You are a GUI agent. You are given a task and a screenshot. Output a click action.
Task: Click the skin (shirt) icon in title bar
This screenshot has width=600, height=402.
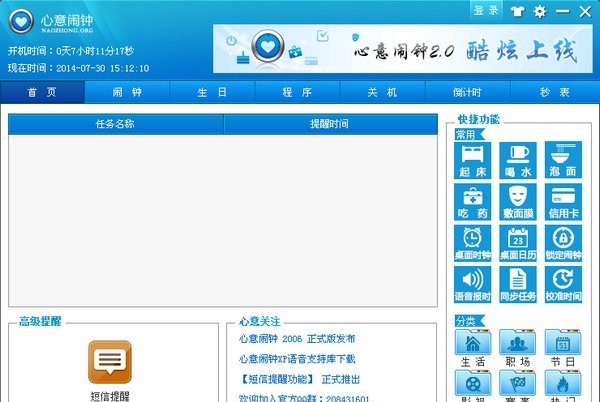[517, 11]
